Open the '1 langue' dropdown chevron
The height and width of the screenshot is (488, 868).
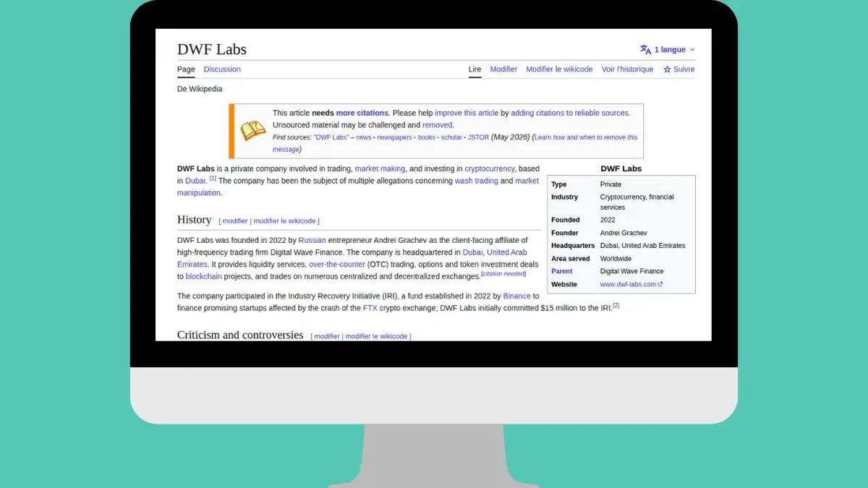tap(692, 50)
